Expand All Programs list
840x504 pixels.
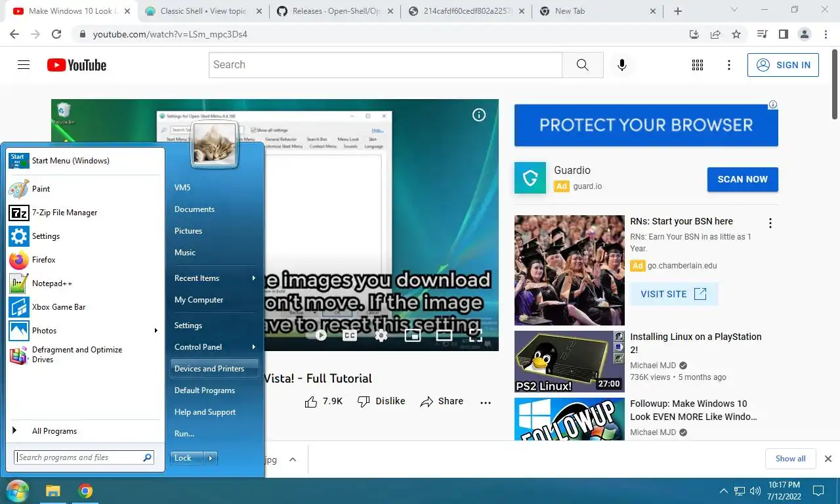pyautogui.click(x=84, y=431)
